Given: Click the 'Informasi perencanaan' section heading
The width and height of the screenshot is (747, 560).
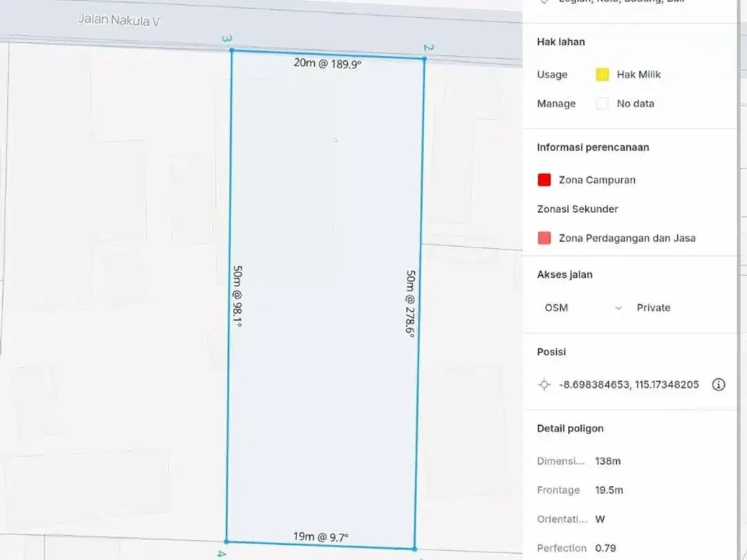Looking at the screenshot, I should [593, 147].
